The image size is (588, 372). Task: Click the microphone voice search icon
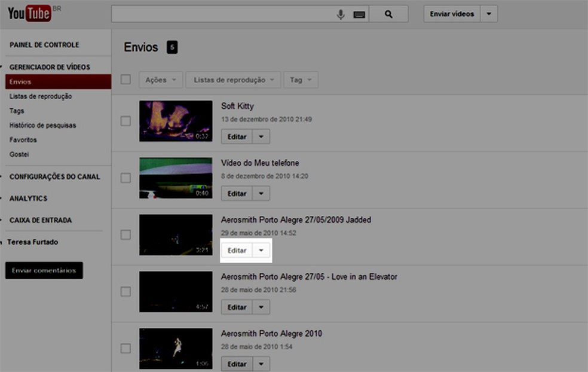[341, 14]
